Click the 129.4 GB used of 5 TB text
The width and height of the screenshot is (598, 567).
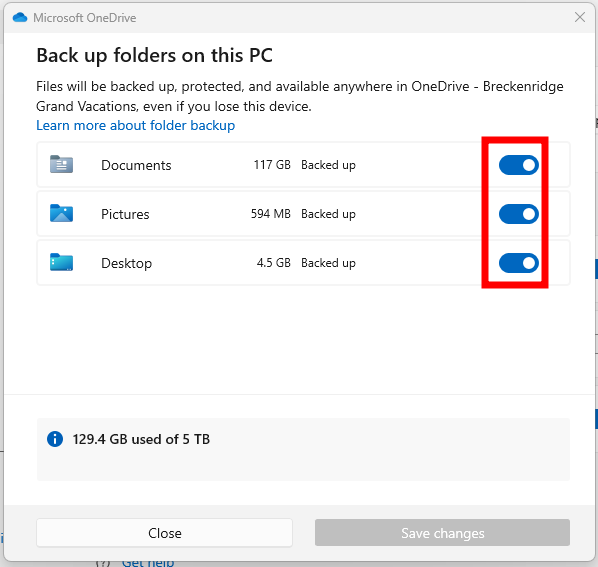click(x=141, y=439)
